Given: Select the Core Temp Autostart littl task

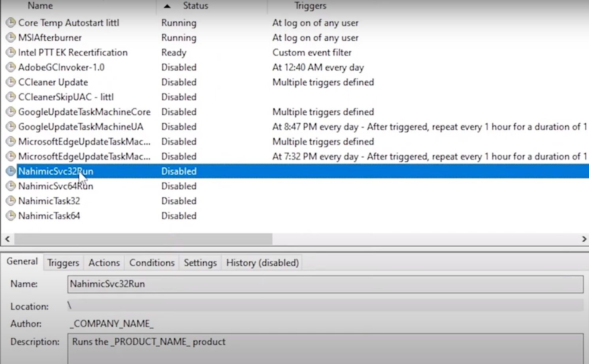Looking at the screenshot, I should (69, 23).
